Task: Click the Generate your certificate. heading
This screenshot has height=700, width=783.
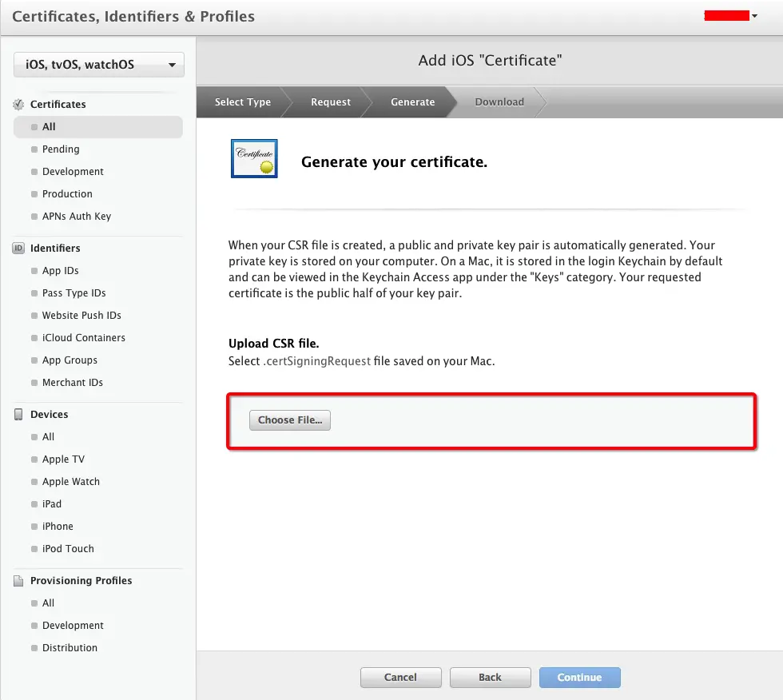Action: point(394,161)
